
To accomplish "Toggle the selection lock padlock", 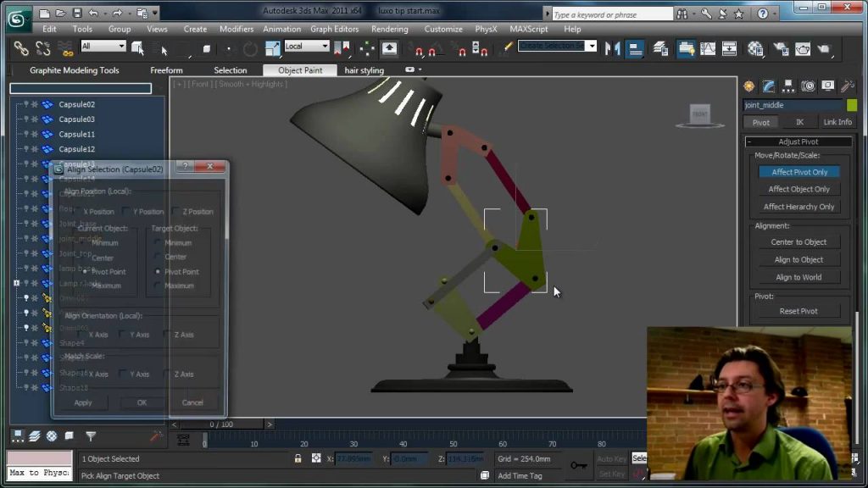I will coord(298,458).
